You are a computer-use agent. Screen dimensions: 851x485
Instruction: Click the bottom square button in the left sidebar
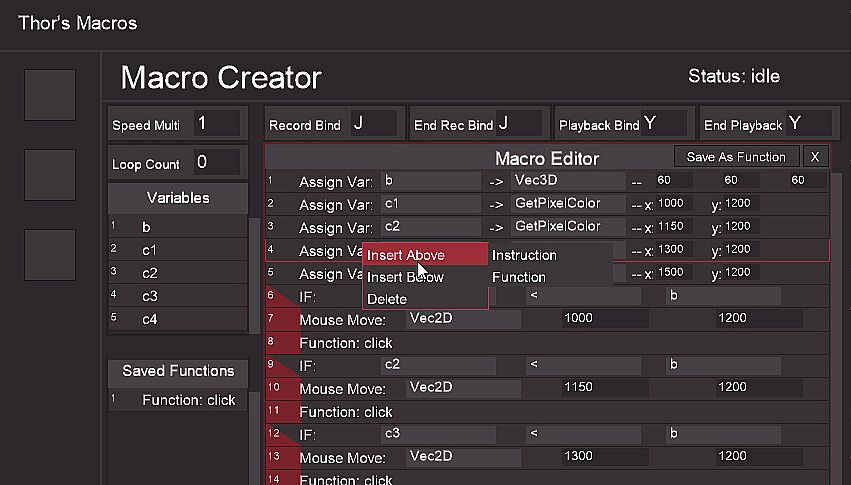(x=50, y=254)
